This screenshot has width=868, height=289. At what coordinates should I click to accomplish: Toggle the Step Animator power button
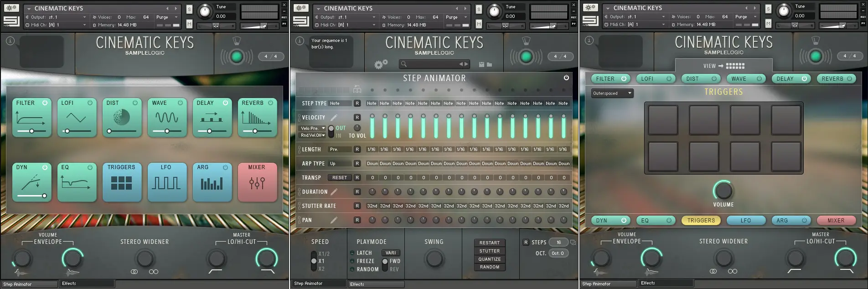566,77
